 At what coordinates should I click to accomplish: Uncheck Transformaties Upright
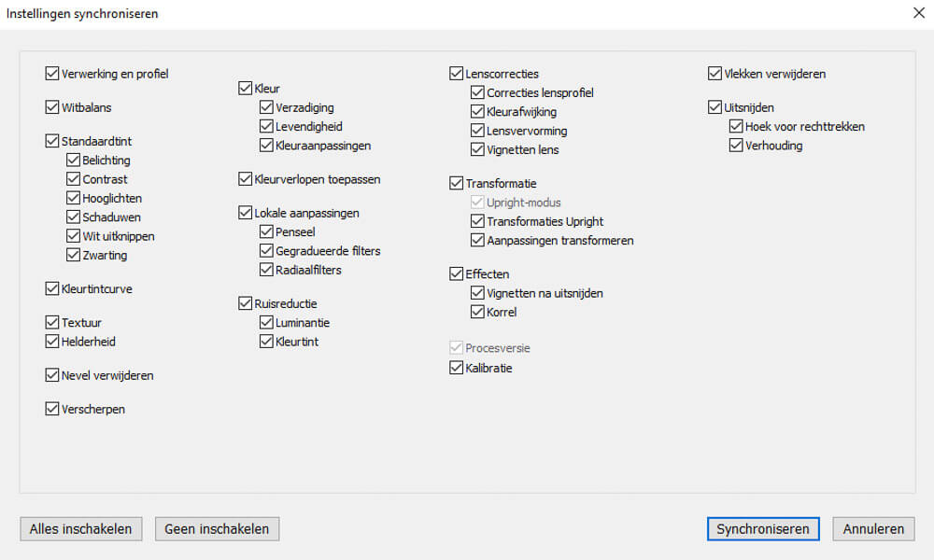click(478, 221)
